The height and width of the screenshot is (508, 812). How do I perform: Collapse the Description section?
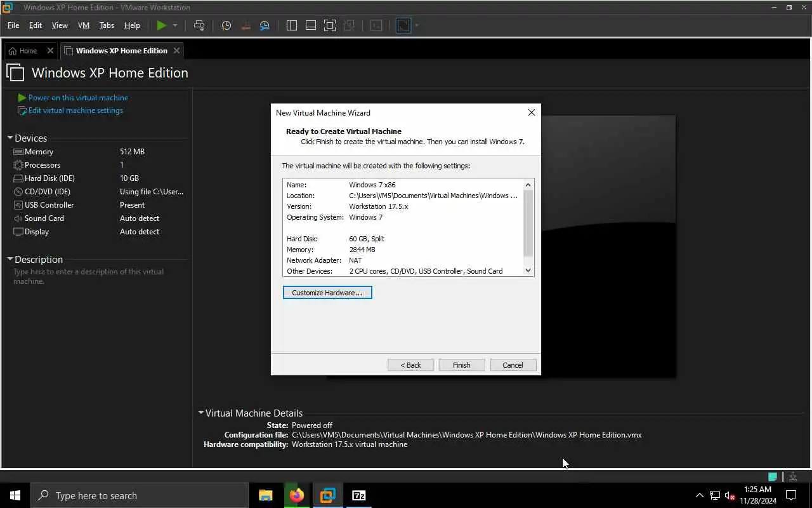pos(10,259)
